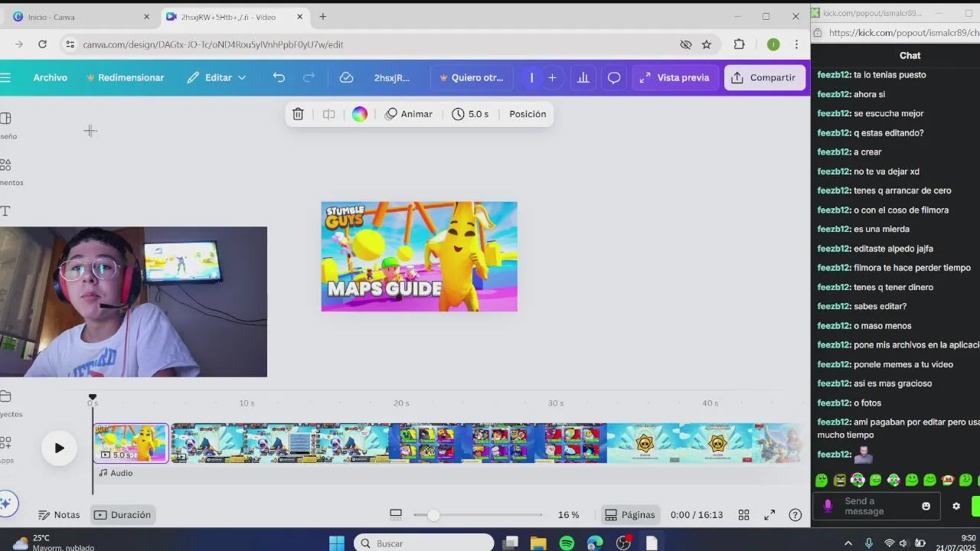Open the Canva hamburger menu

5,77
